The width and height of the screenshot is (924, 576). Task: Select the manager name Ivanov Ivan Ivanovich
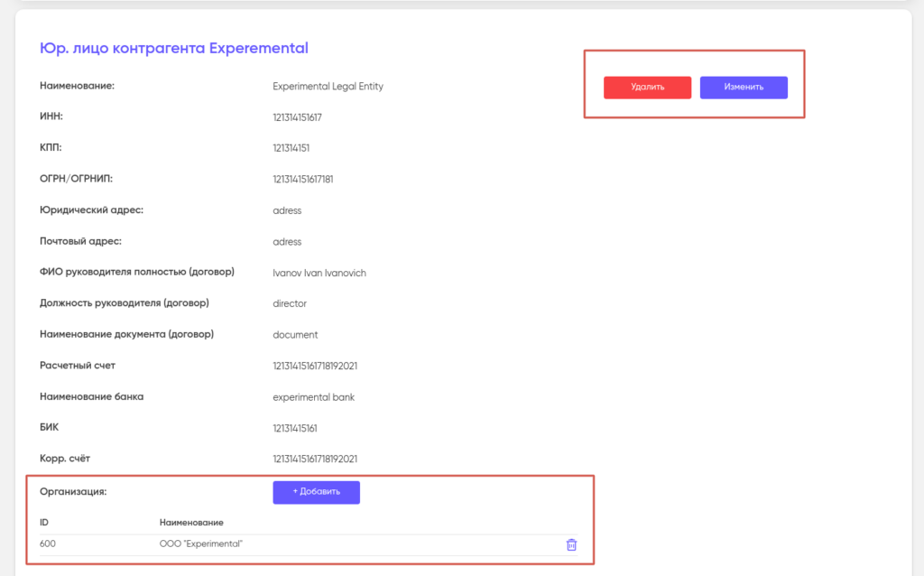coord(319,273)
